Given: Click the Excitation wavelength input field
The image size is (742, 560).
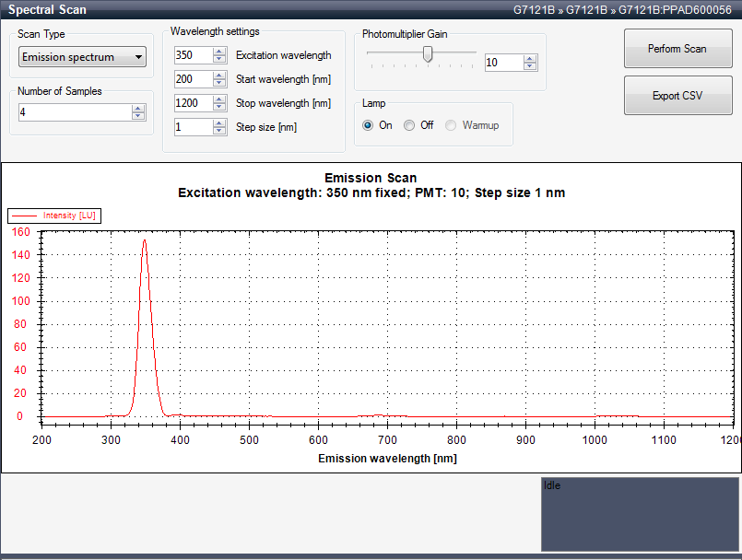Looking at the screenshot, I should click(193, 55).
